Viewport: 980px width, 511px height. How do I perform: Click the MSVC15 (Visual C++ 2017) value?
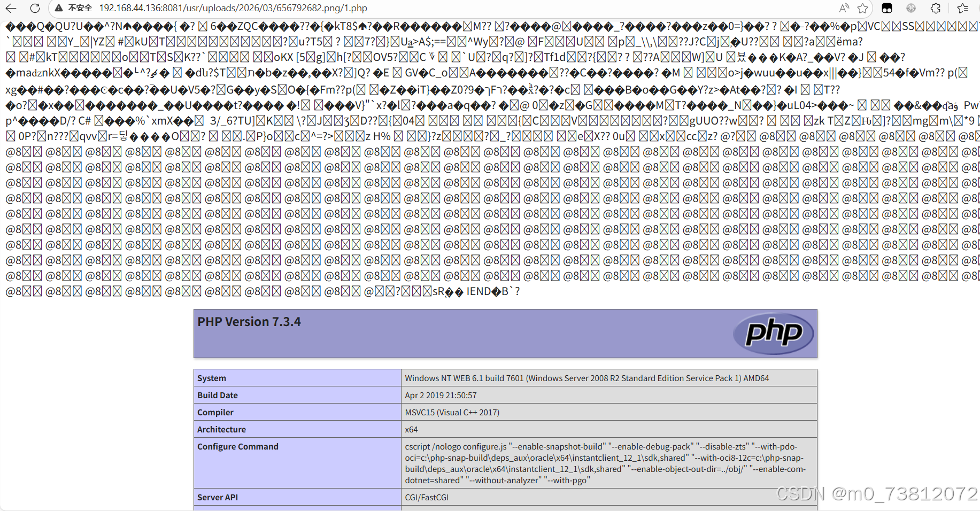[452, 412]
